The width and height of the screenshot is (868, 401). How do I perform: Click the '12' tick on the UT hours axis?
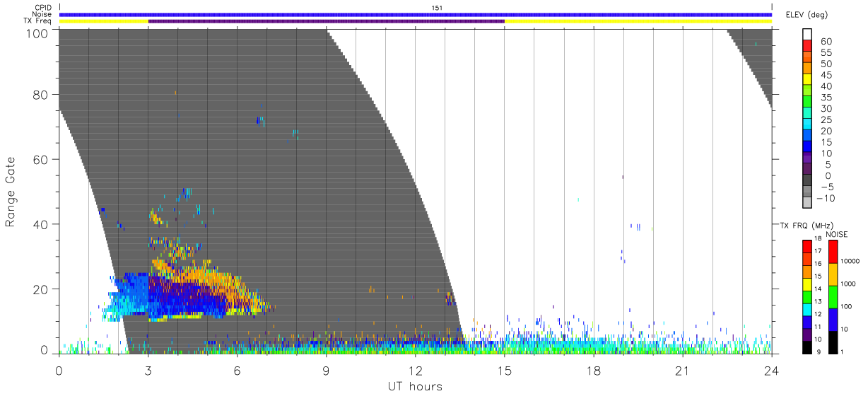point(415,371)
